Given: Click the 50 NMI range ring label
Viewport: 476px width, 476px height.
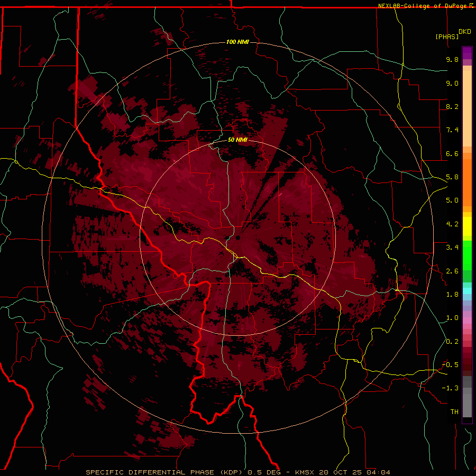Looking at the screenshot, I should click(237, 140).
